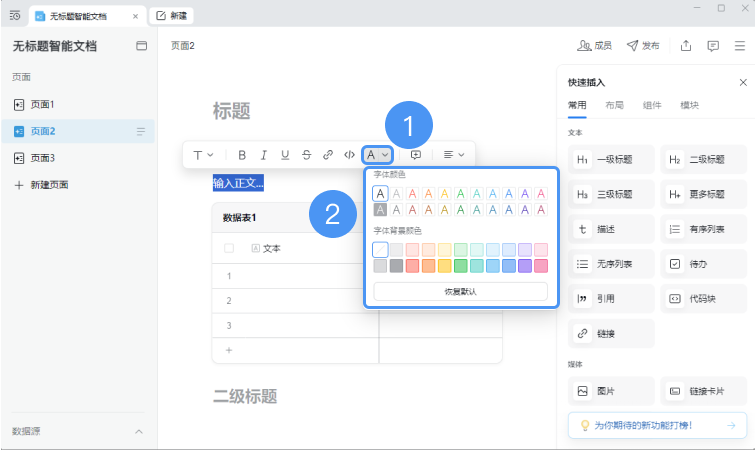
Task: Click the share/export icon in top bar
Action: click(x=686, y=46)
